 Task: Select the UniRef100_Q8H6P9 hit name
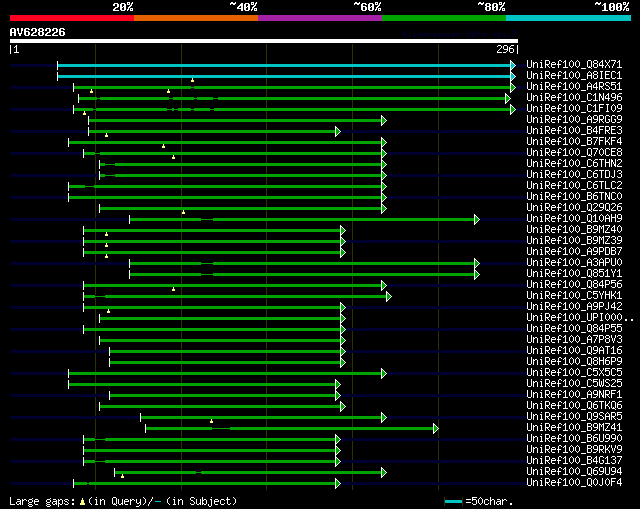(574, 362)
